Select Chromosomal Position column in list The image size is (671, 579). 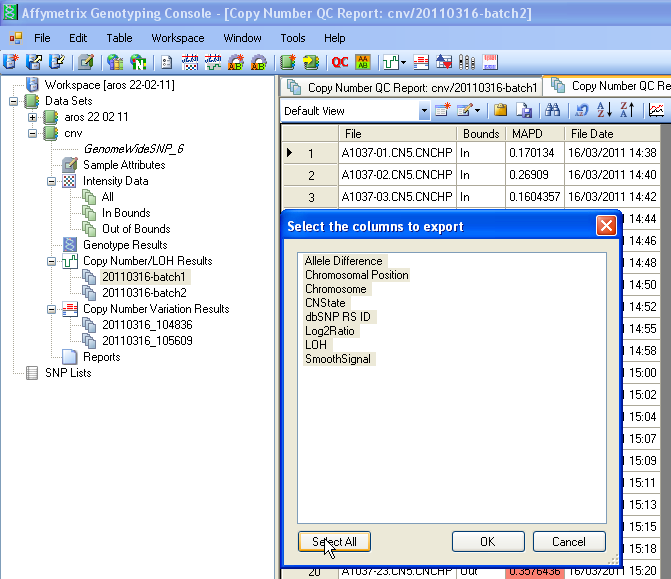(x=356, y=275)
